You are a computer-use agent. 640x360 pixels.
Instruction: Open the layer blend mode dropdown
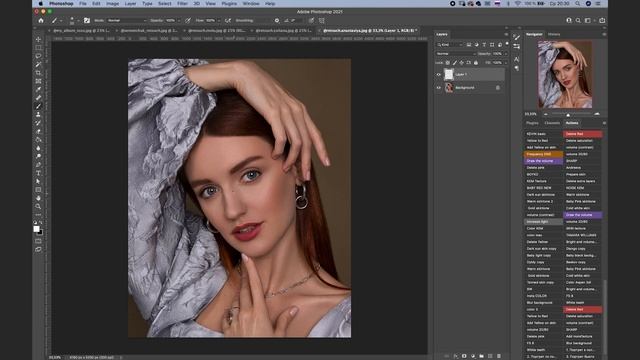point(456,54)
